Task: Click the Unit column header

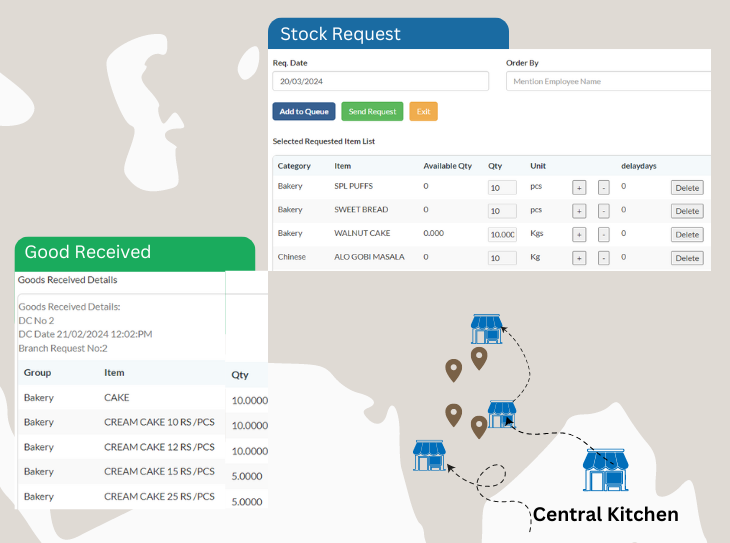Action: [x=538, y=166]
